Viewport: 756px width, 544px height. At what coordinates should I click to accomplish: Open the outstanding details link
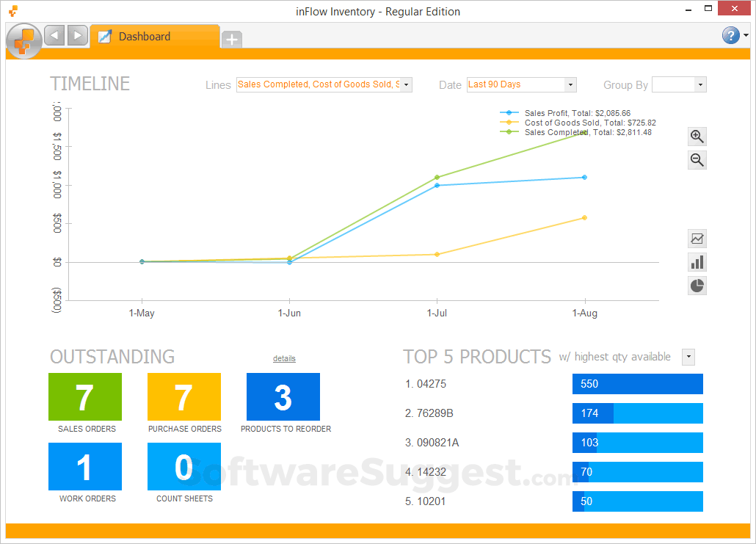tap(284, 358)
